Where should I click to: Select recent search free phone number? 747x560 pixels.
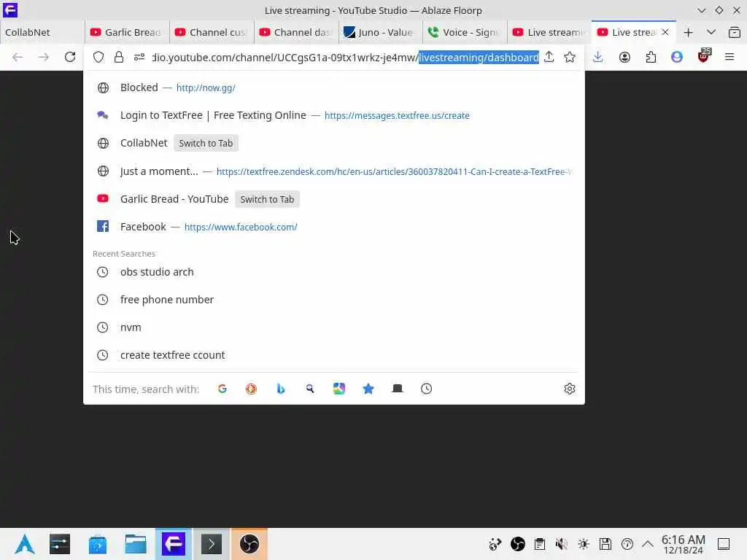tap(333, 300)
